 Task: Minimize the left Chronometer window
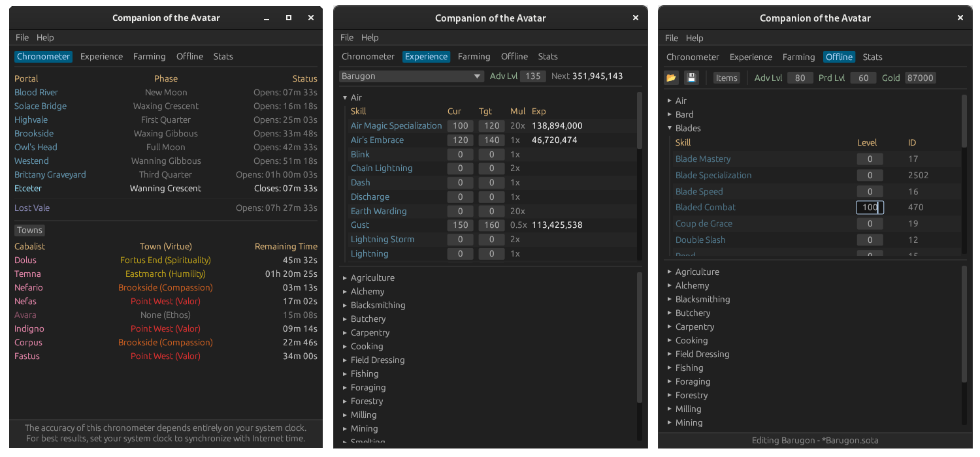coord(267,18)
